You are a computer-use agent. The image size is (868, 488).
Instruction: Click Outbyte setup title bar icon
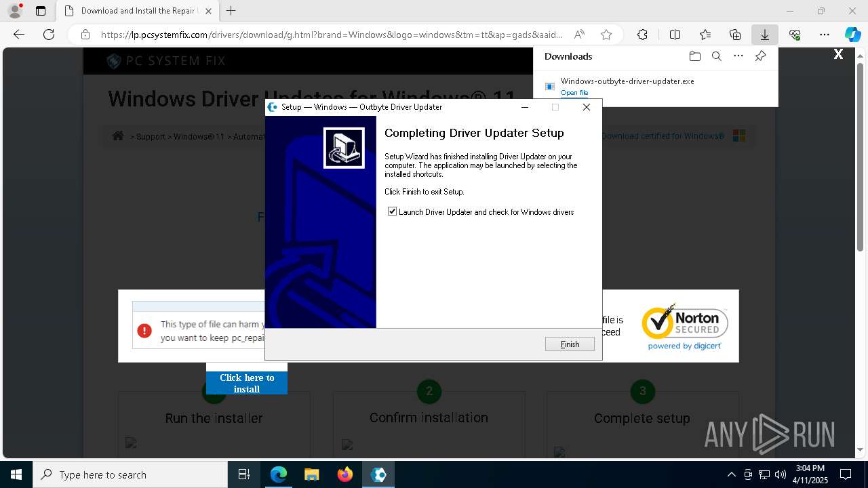click(x=273, y=107)
